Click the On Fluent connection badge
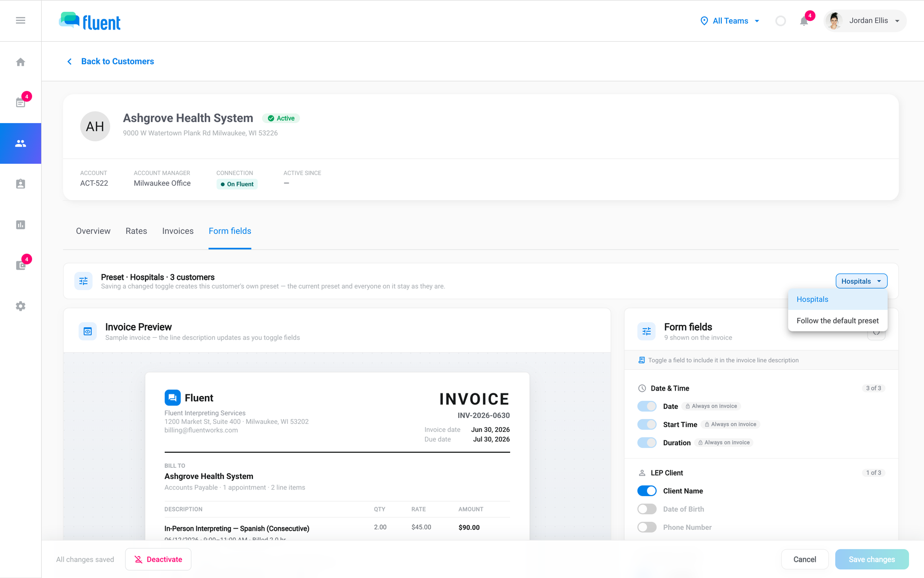The image size is (924, 578). click(x=237, y=184)
